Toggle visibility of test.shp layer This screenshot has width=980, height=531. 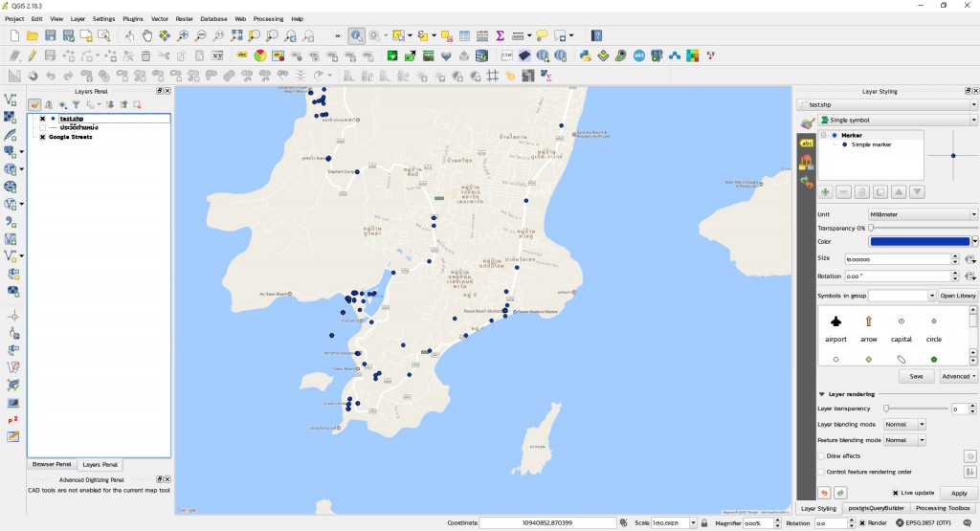[x=42, y=119]
